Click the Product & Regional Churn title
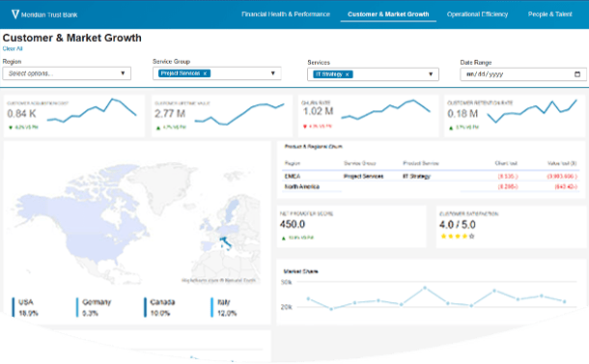The image size is (589, 364). pyautogui.click(x=313, y=147)
